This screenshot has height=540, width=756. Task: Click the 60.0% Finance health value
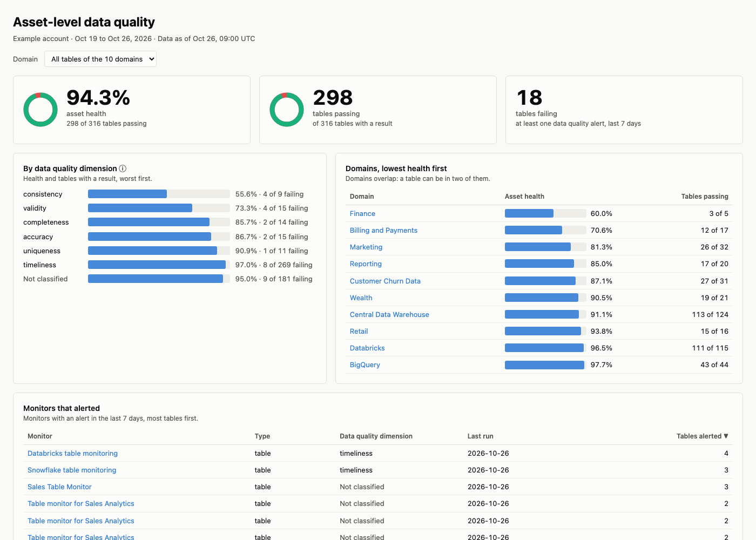pyautogui.click(x=602, y=214)
